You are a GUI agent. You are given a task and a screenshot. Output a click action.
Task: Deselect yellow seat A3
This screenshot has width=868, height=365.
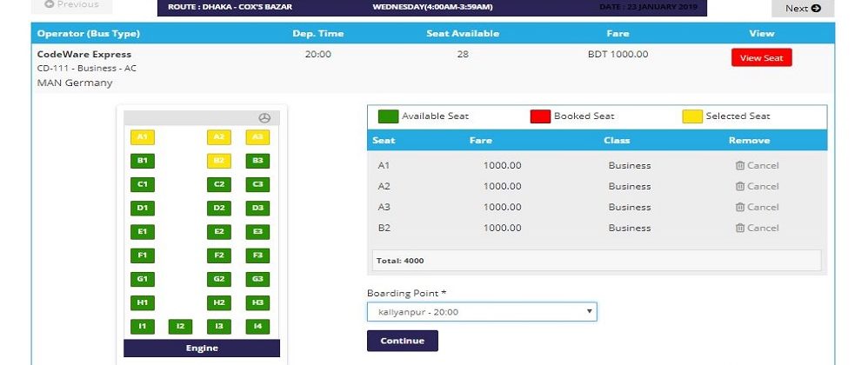click(x=257, y=137)
